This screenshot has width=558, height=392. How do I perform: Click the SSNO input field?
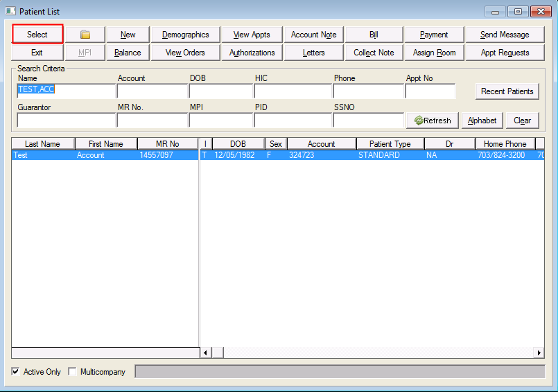click(368, 121)
